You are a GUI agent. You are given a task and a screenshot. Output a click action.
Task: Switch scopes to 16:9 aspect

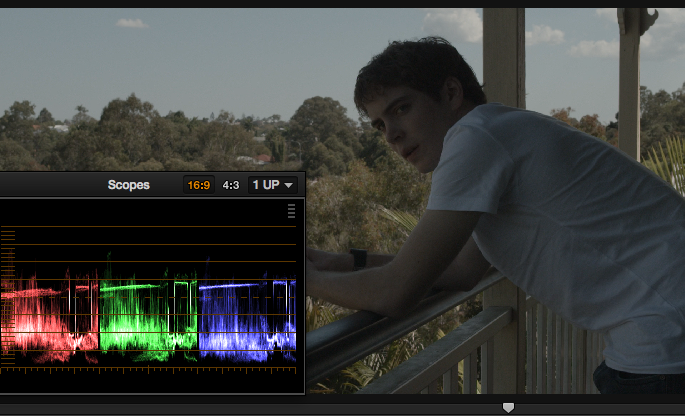point(199,185)
